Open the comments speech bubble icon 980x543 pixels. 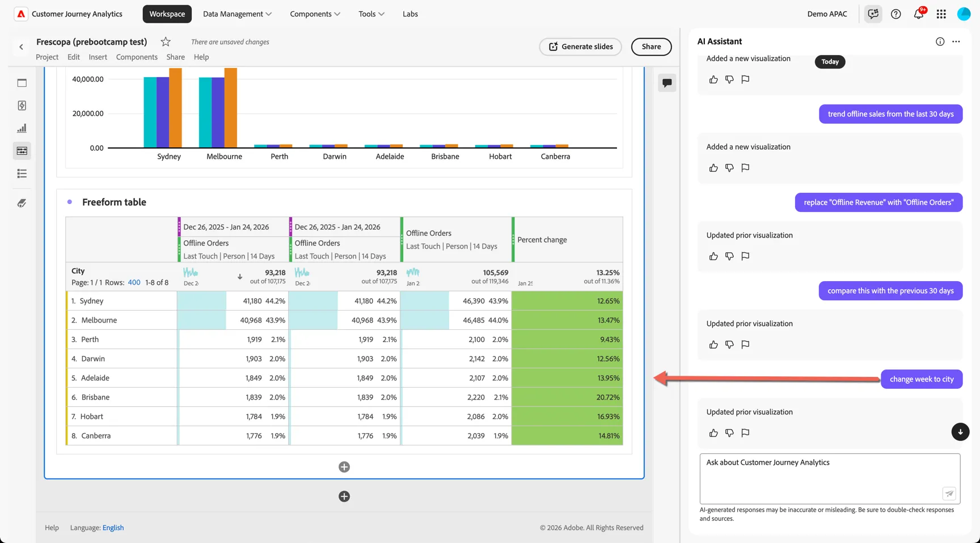pyautogui.click(x=667, y=83)
